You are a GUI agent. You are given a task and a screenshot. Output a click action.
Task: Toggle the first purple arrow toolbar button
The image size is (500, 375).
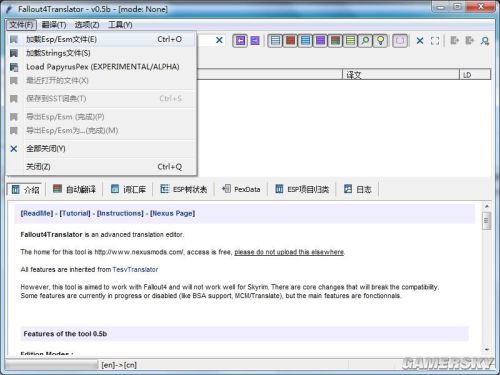click(240, 41)
